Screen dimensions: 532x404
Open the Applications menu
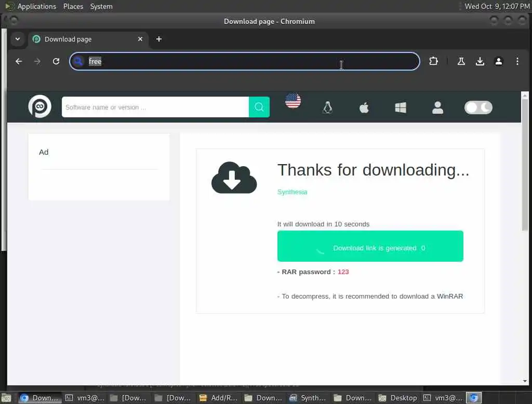tap(37, 6)
